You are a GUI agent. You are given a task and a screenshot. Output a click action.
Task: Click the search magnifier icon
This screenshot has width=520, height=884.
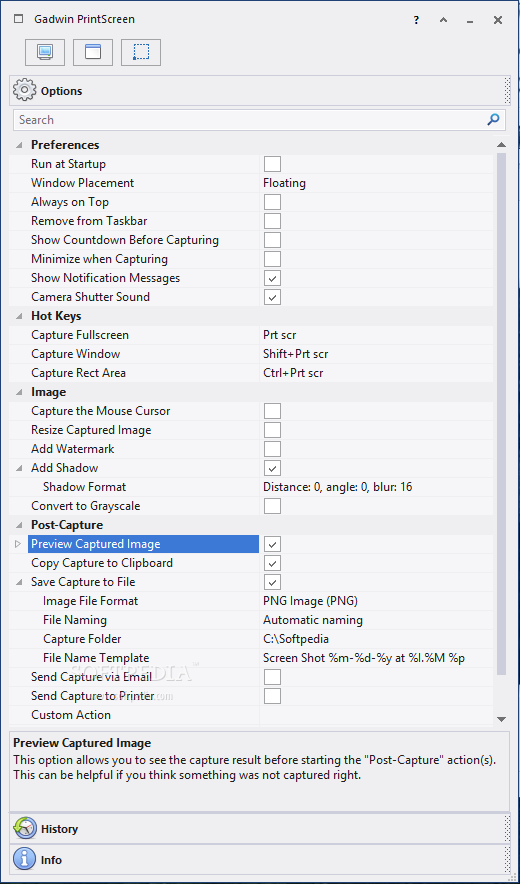(493, 120)
